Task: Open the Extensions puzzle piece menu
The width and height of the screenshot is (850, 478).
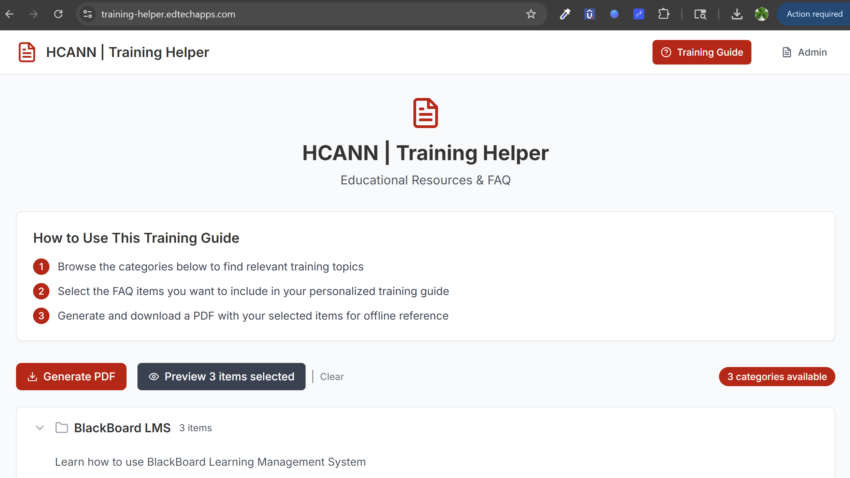Action: (664, 14)
